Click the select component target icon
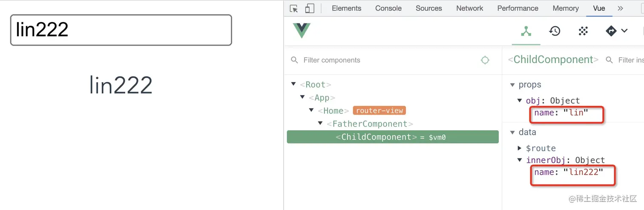The width and height of the screenshot is (644, 210). [x=485, y=60]
